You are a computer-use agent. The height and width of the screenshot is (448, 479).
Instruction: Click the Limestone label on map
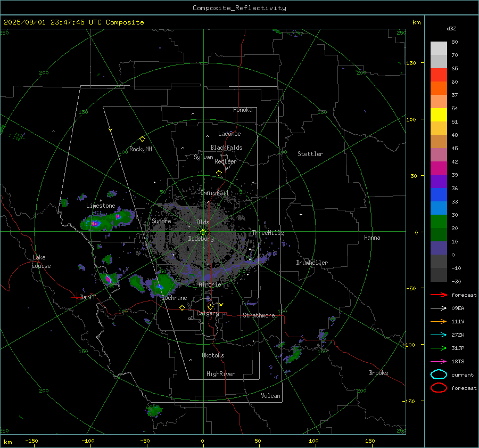(x=101, y=206)
